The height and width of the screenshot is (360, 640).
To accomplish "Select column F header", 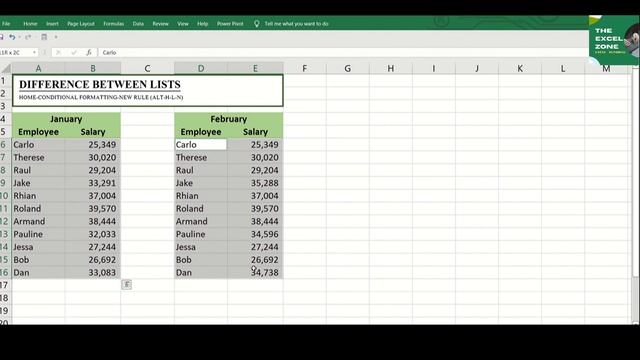I will (x=304, y=68).
